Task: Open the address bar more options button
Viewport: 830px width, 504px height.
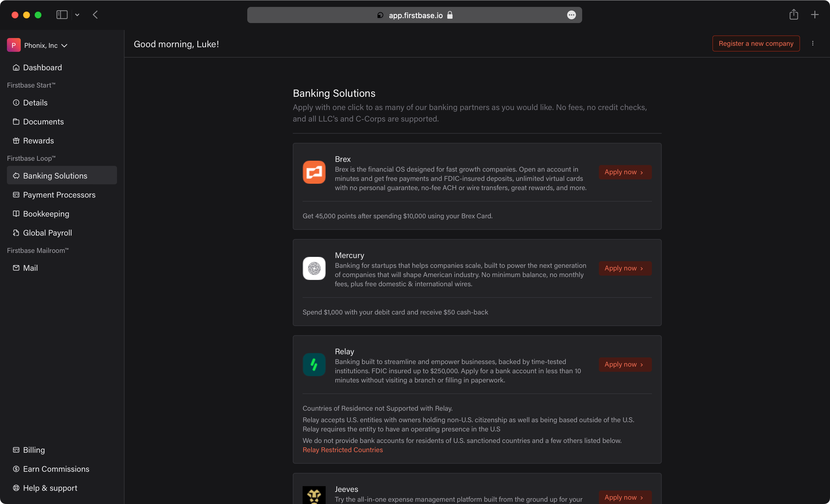Action: (571, 15)
